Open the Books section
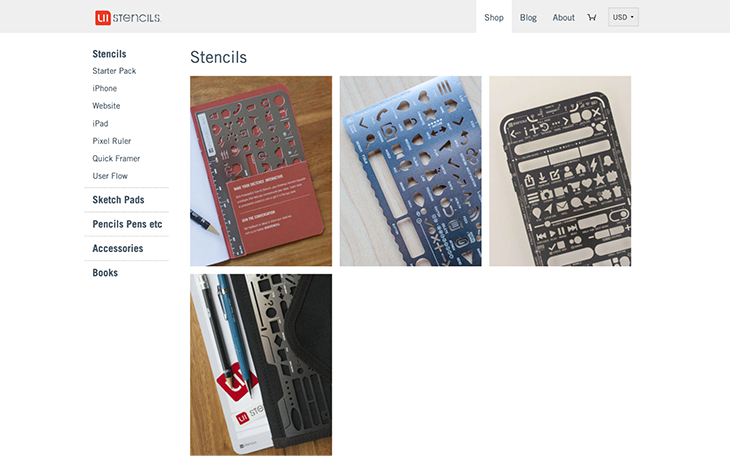The height and width of the screenshot is (456, 730). (x=105, y=272)
